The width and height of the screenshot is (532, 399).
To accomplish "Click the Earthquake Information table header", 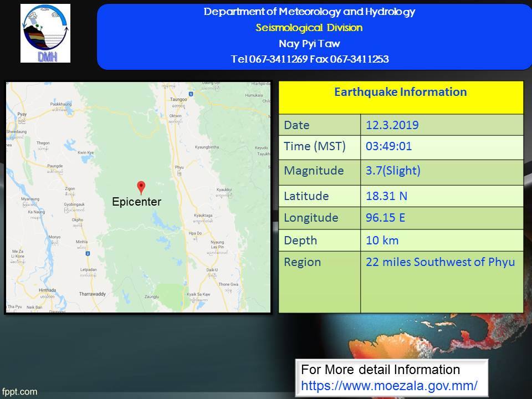I will [x=400, y=92].
